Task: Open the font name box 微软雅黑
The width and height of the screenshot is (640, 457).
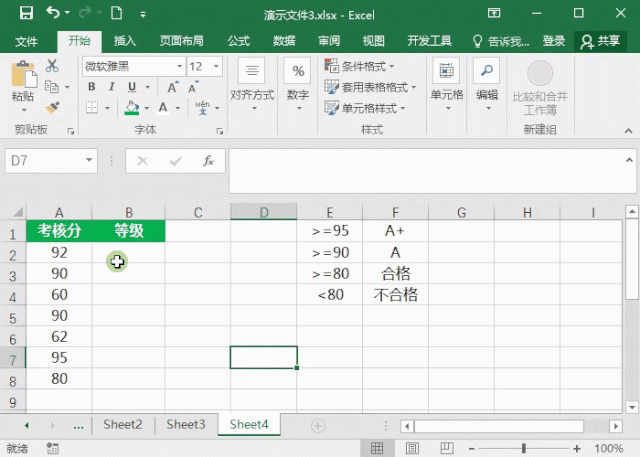Action: point(133,67)
